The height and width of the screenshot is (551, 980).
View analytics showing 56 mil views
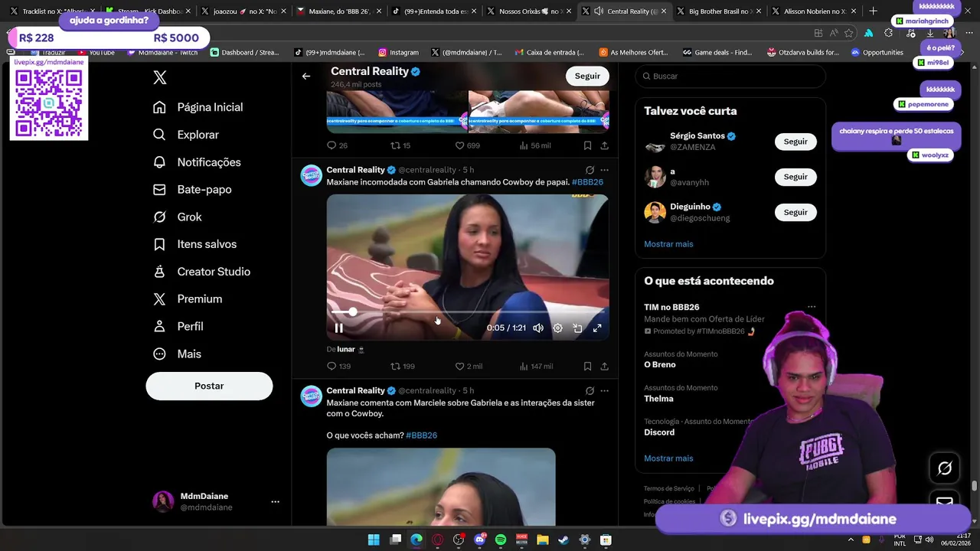point(535,145)
